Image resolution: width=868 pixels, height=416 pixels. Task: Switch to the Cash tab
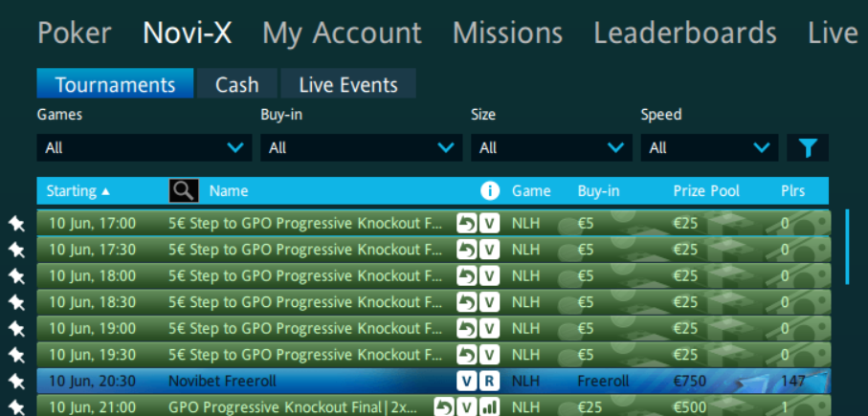point(236,84)
